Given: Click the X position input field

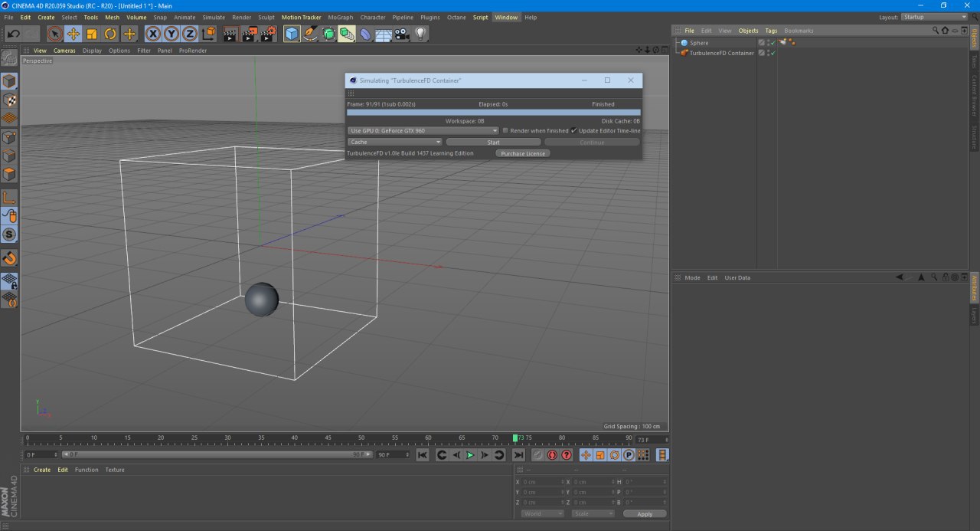Looking at the screenshot, I should (x=543, y=482).
